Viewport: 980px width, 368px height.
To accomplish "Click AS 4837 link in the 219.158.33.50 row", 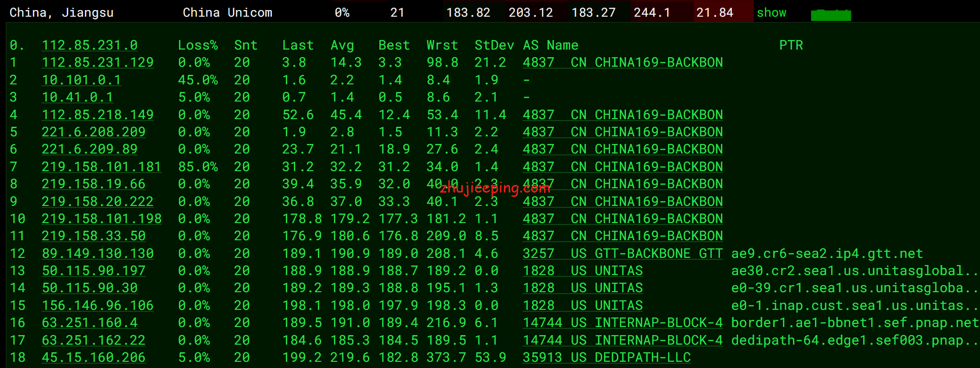I will (x=623, y=236).
